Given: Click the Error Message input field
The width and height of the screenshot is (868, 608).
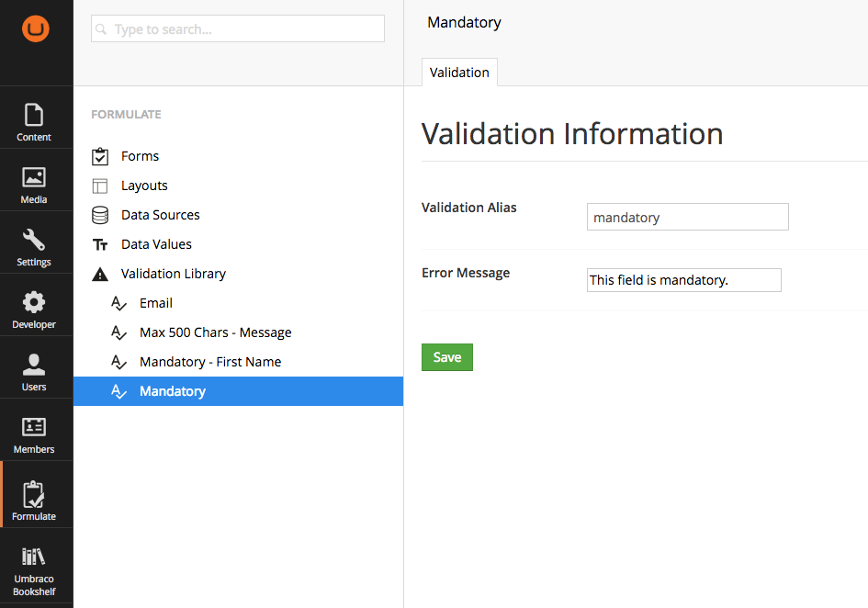Looking at the screenshot, I should pyautogui.click(x=684, y=280).
